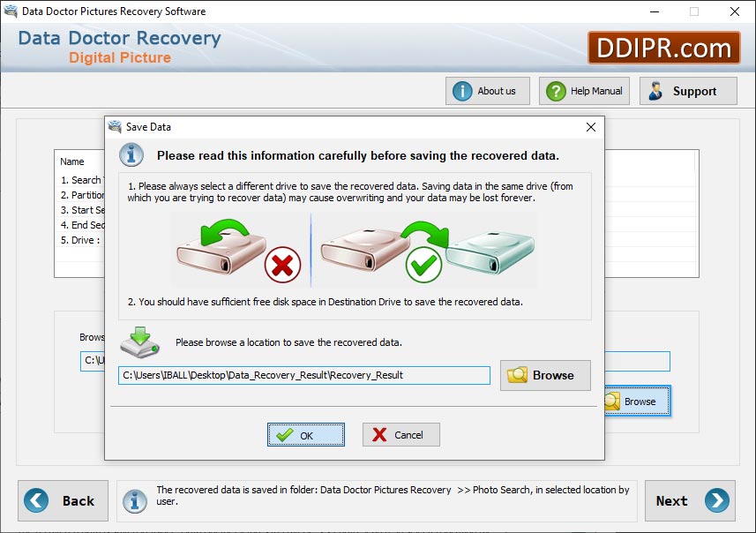Click the red X icon on Cancel button
This screenshot has height=533, width=756.
click(x=378, y=434)
